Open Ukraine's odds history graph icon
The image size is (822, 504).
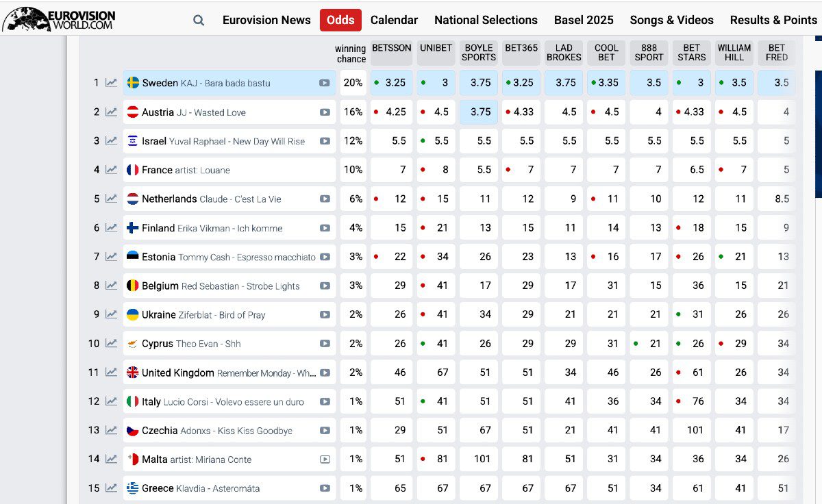pyautogui.click(x=111, y=314)
